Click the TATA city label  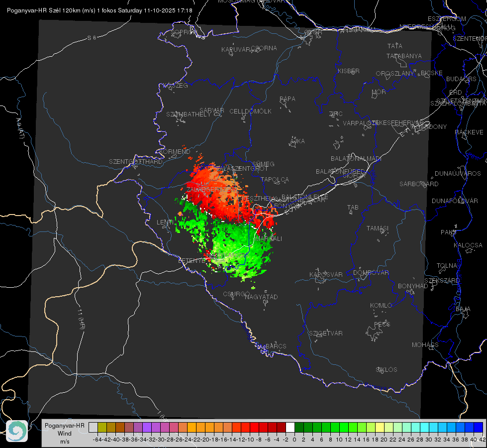pos(395,46)
